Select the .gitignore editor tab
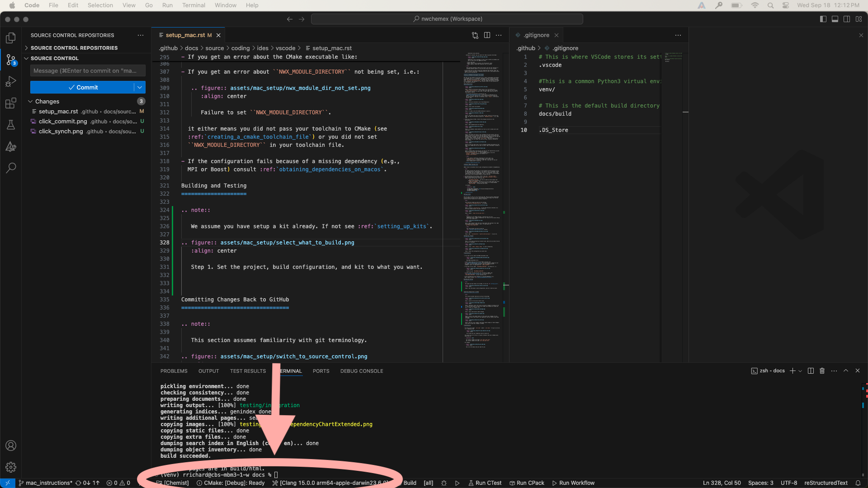Viewport: 868px width, 488px height. tap(537, 35)
